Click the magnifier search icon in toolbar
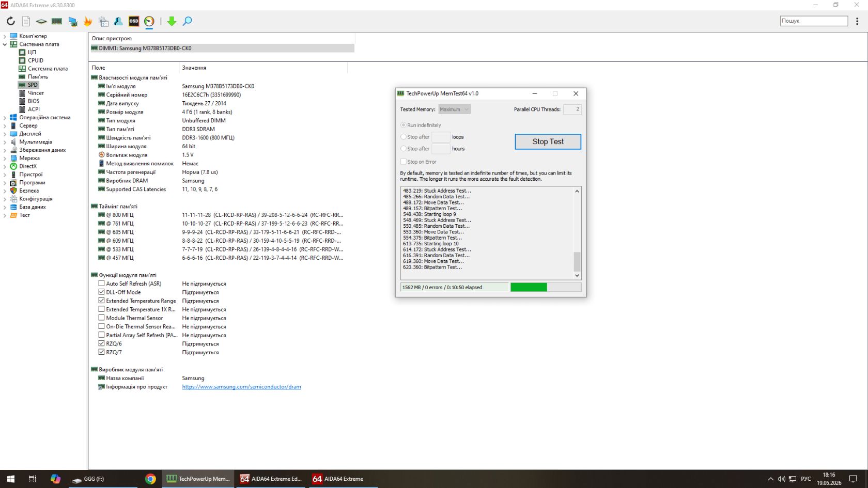 [188, 21]
